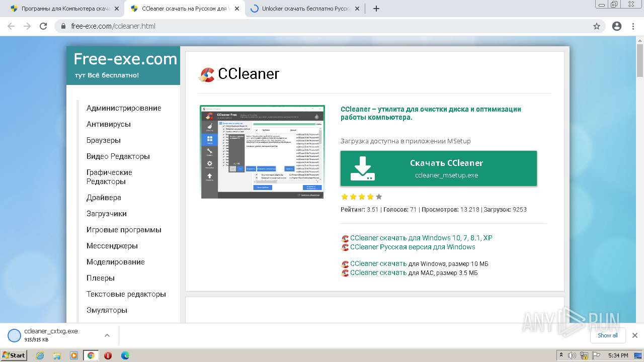
Task: Open CCleaner скачать для Windows 10, 7, 8.1, XP
Action: pos(421,238)
